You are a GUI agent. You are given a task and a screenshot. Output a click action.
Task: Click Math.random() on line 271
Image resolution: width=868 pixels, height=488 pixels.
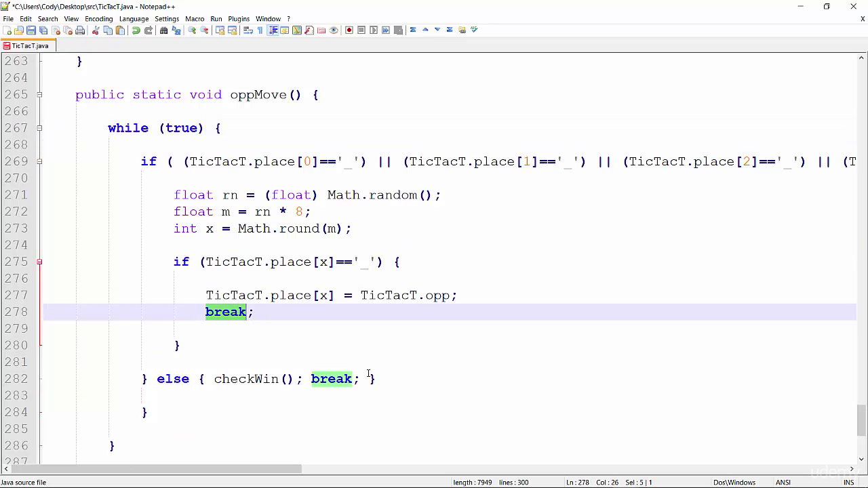click(x=380, y=195)
